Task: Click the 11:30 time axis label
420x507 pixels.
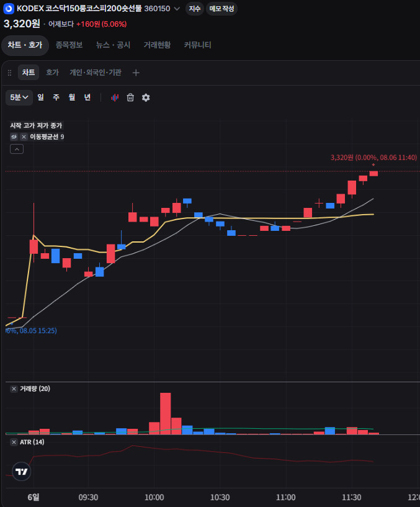Action: coord(352,497)
